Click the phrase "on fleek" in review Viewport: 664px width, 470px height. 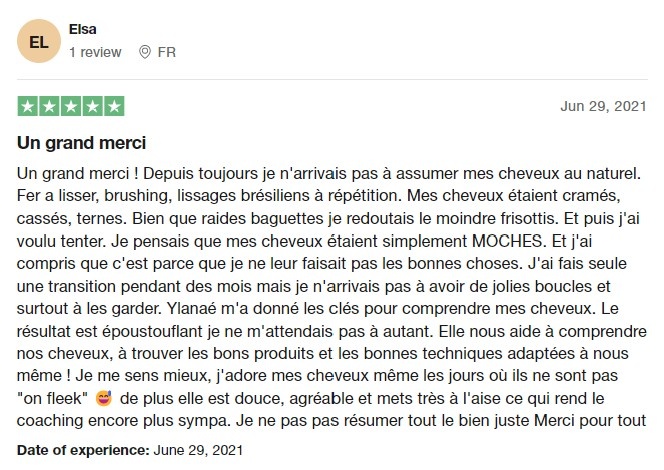(x=52, y=398)
